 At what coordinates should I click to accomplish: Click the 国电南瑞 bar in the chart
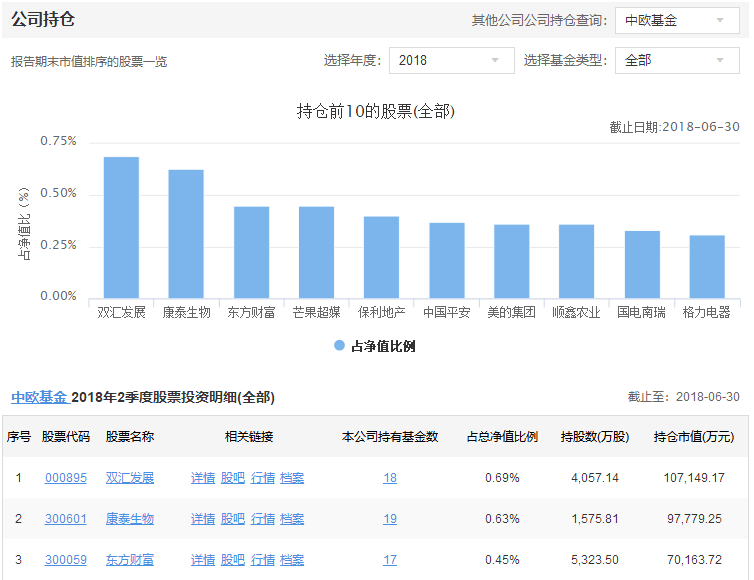click(x=642, y=265)
